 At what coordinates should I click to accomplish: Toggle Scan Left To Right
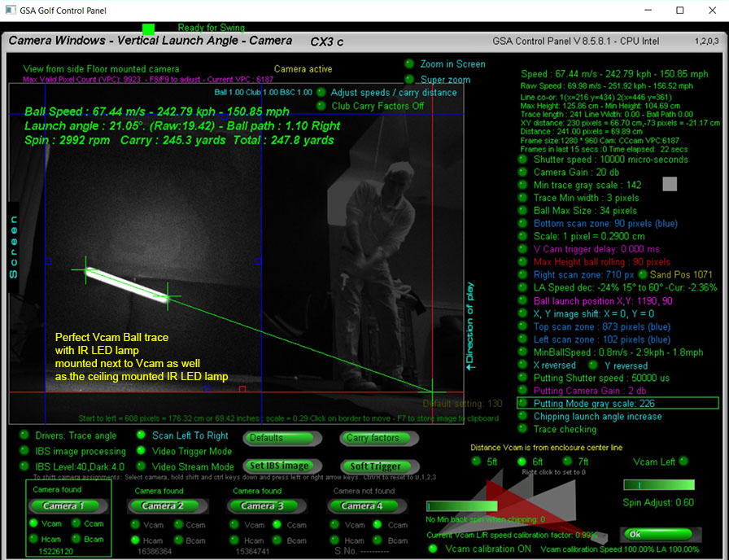(141, 435)
